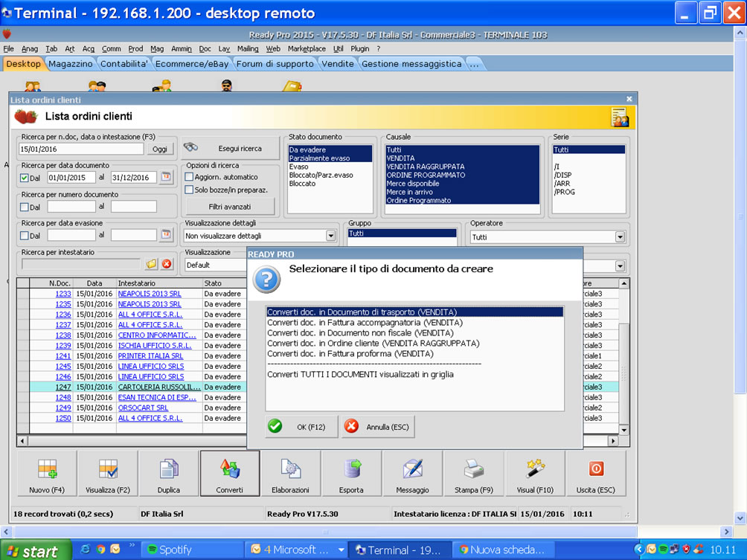Open the Visualizzazione dettagli dropdown
The height and width of the screenshot is (560, 747).
(x=330, y=236)
